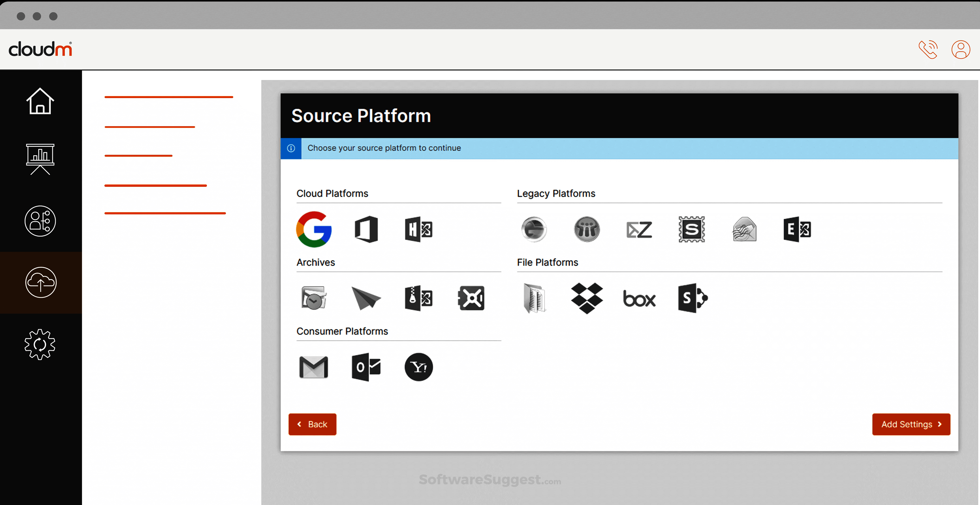Select the Microsoft Exchange legacy platform icon
Viewport: 980px width, 505px height.
pyautogui.click(x=798, y=229)
